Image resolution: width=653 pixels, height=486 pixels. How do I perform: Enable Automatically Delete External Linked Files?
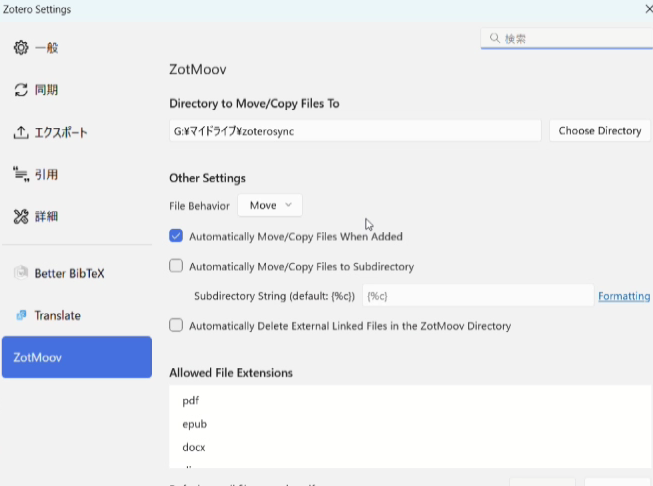coord(176,325)
